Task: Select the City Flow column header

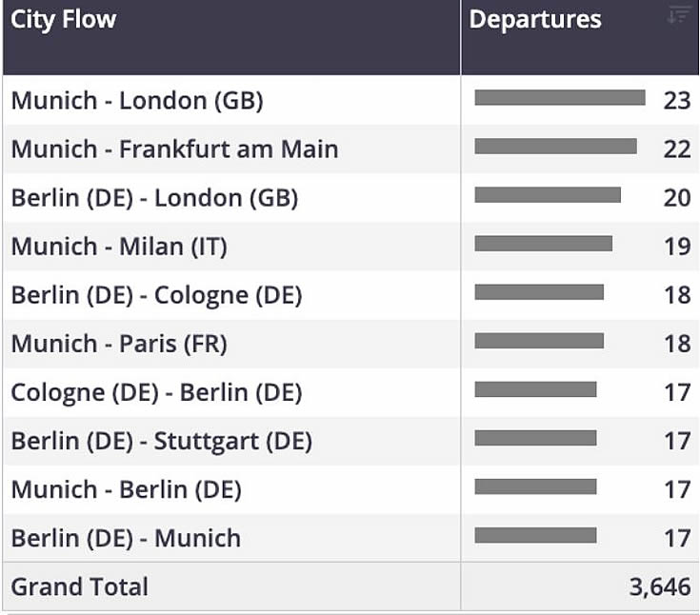Action: (231, 37)
